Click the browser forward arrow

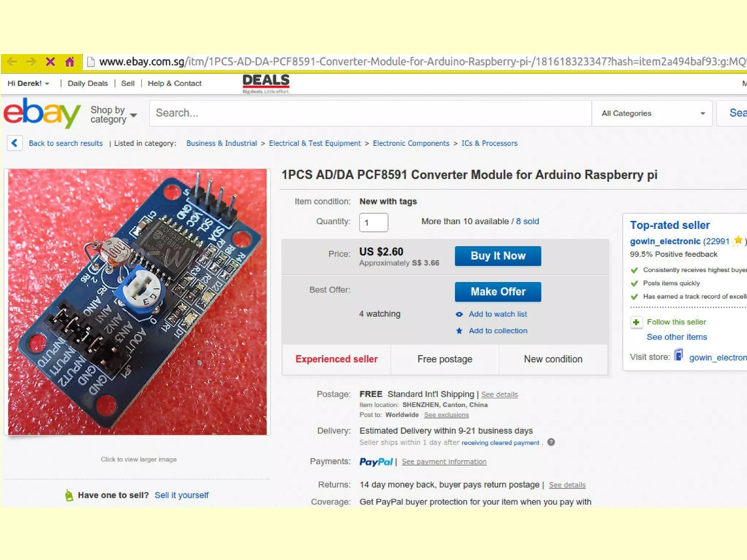coord(31,62)
